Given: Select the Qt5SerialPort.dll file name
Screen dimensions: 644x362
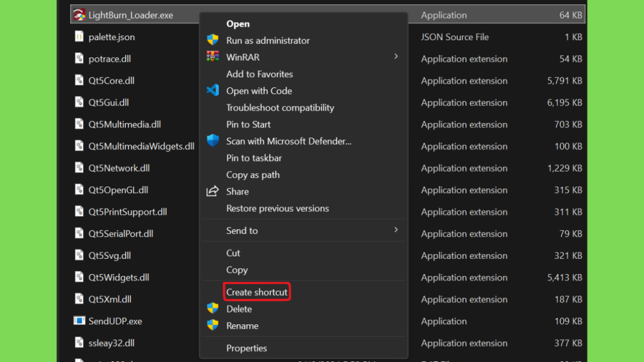Looking at the screenshot, I should (121, 234).
